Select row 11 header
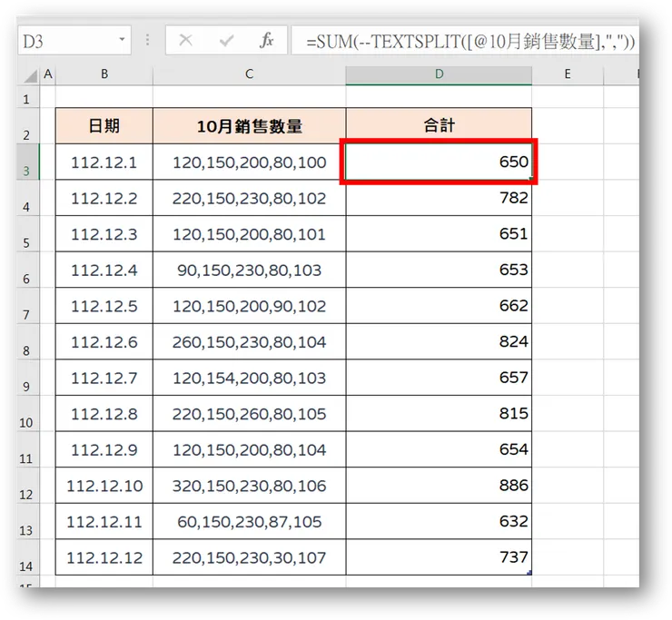This screenshot has height=620, width=672. click(x=26, y=450)
